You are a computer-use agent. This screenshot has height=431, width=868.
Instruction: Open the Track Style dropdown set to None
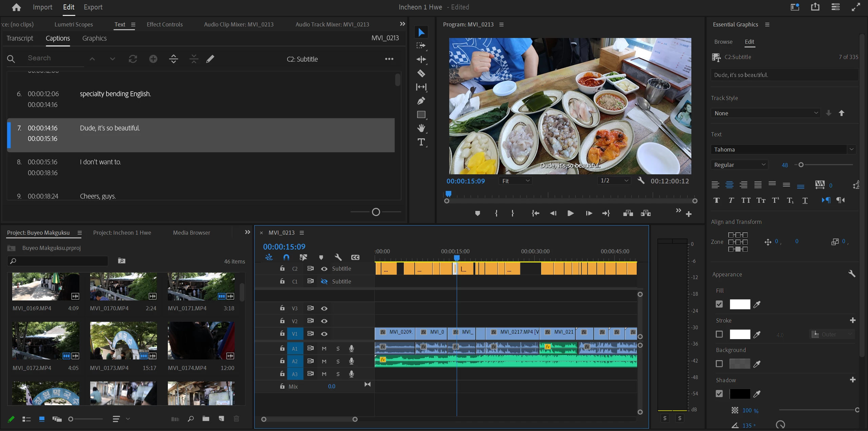(765, 113)
